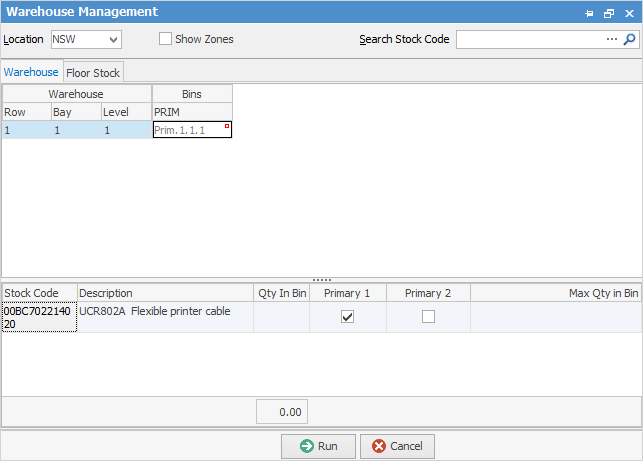Open the Location NSW dropdown
The image size is (643, 461).
(113, 40)
